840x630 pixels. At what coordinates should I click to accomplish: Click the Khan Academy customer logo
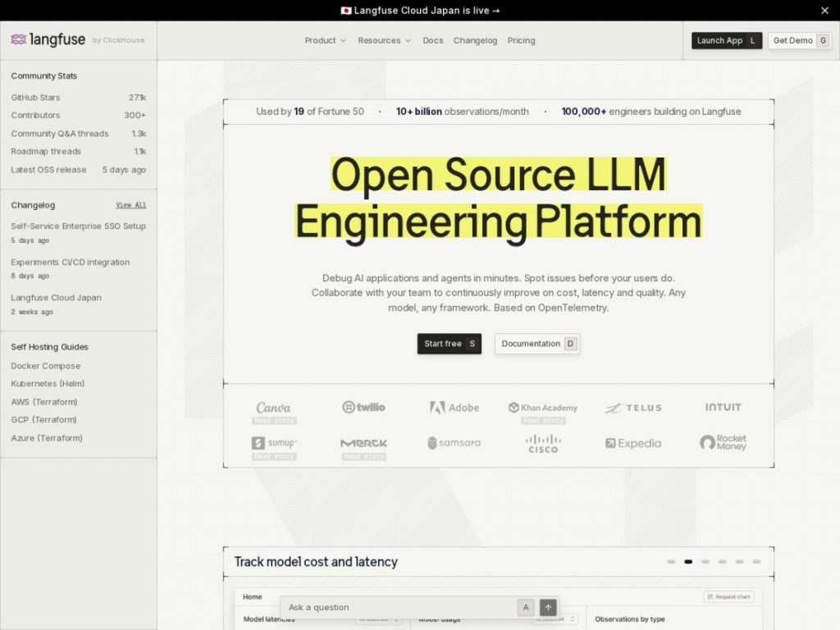tap(543, 408)
